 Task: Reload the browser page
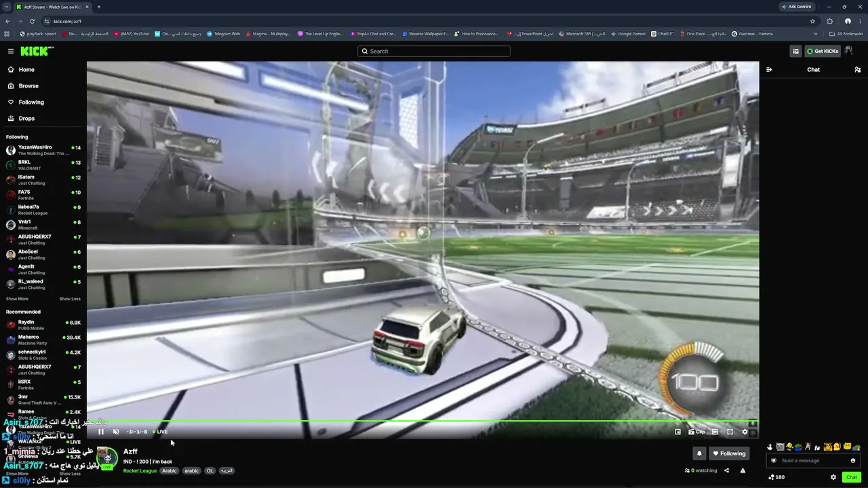tap(32, 21)
